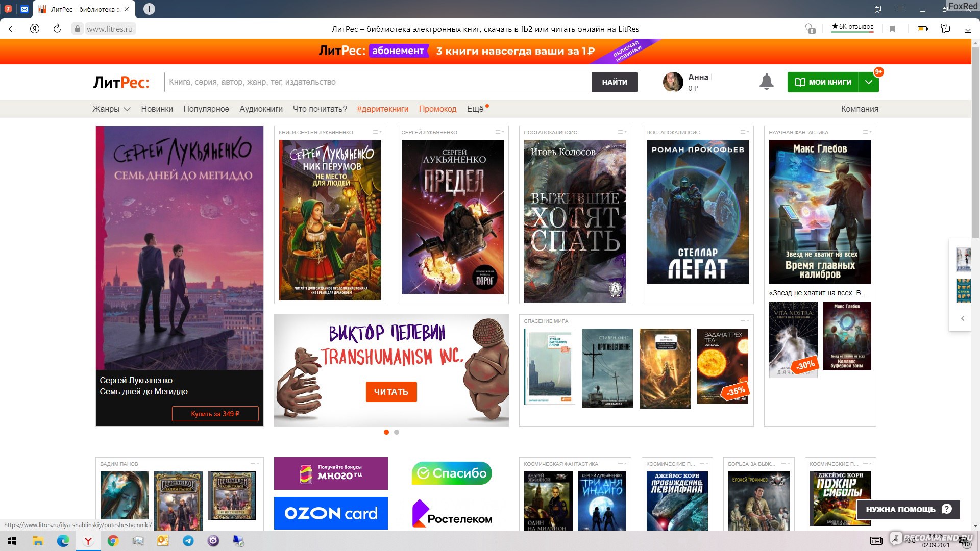Click МОИ КНИГИ button

pyautogui.click(x=823, y=82)
